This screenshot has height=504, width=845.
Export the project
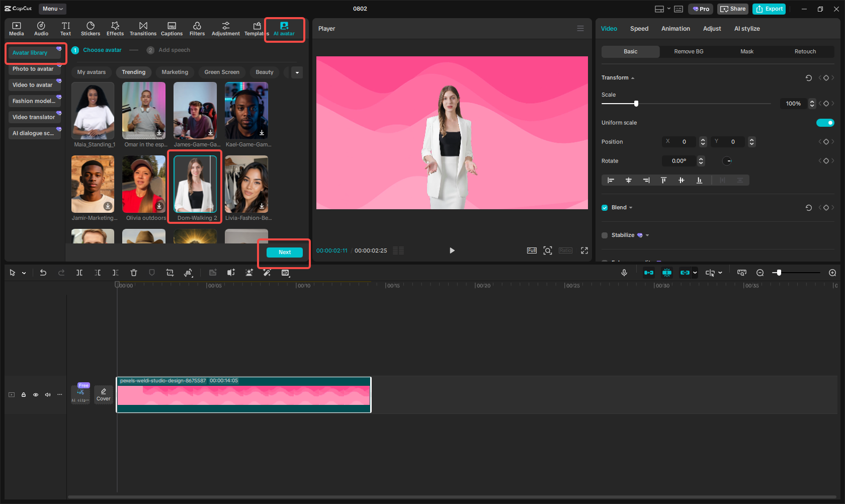(769, 9)
